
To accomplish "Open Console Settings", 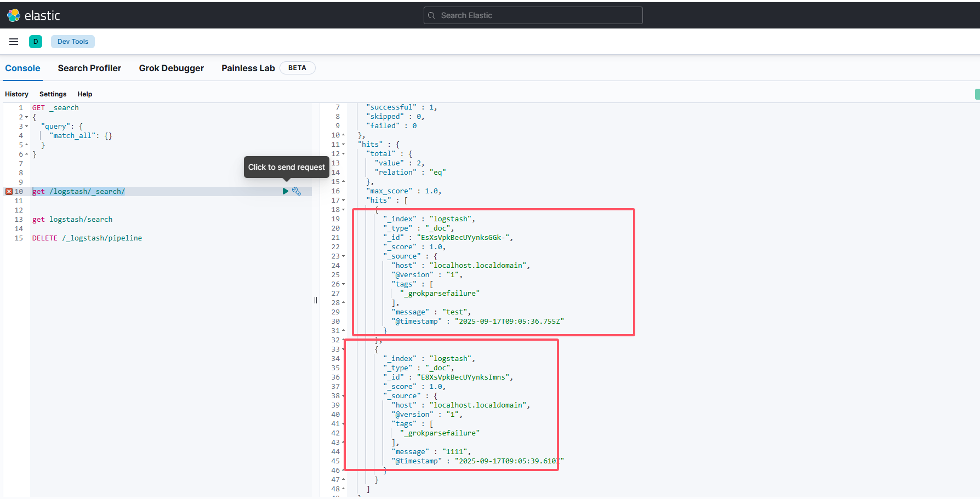I will pyautogui.click(x=53, y=94).
